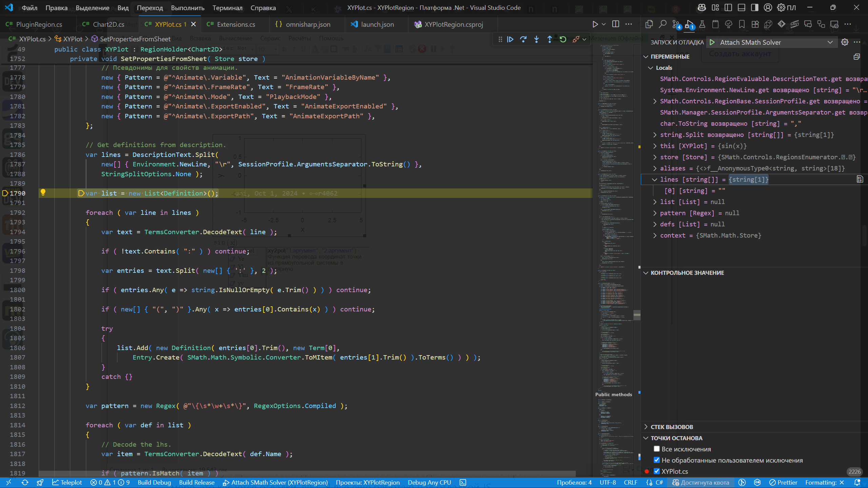Viewport: 868px width, 488px height.
Task: Click the lightbulb quick-fix icon
Action: tap(43, 192)
